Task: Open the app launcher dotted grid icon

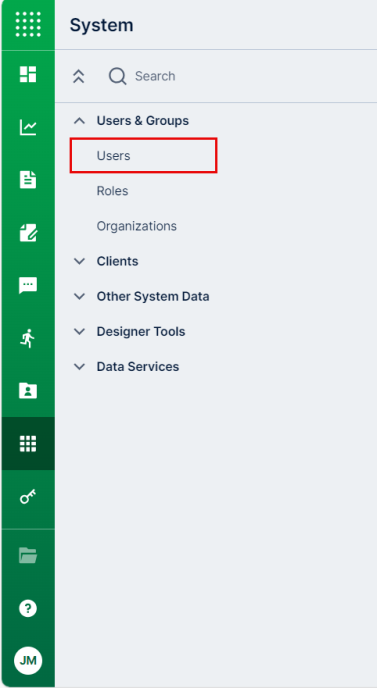Action: coord(28,25)
